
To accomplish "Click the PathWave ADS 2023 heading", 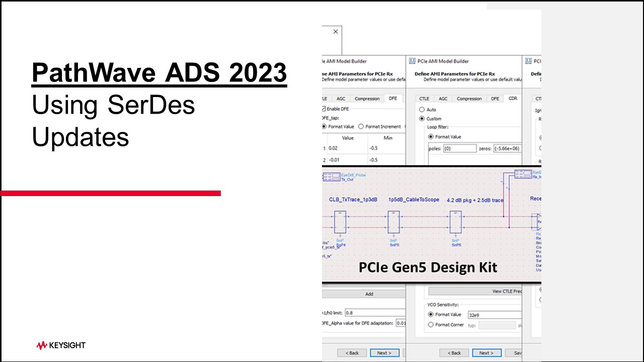I will (159, 73).
